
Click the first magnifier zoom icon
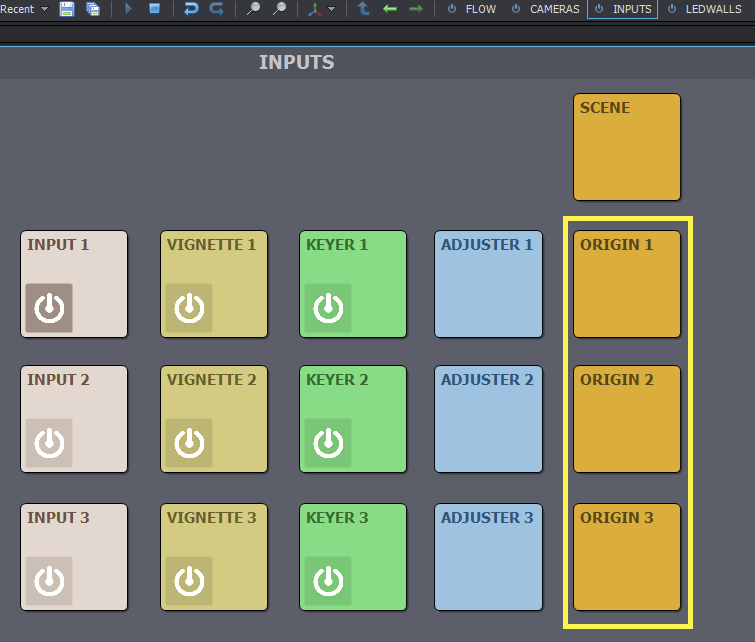[253, 9]
